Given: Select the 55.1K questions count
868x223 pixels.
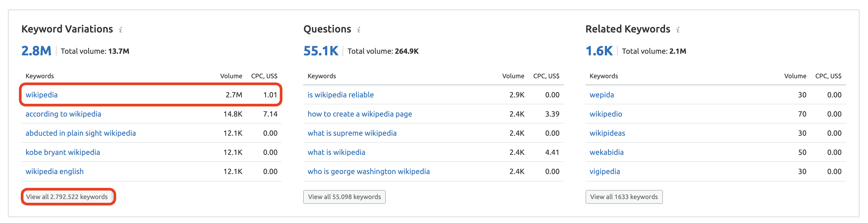Looking at the screenshot, I should (321, 51).
